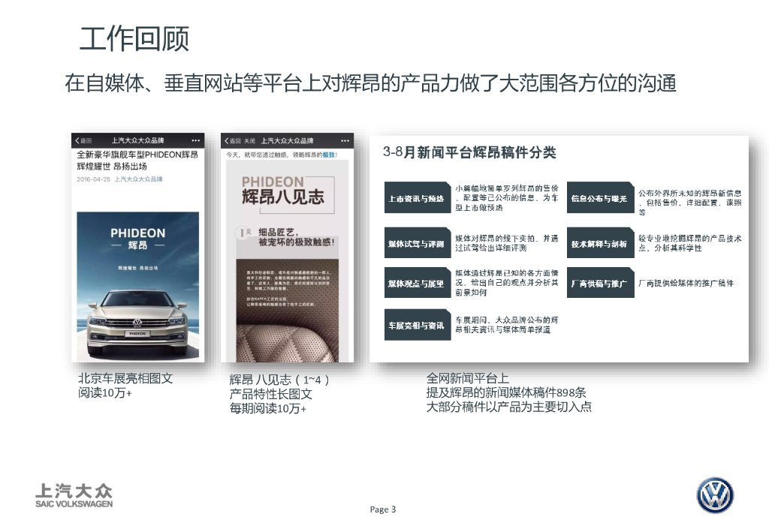This screenshot has width=769, height=532.
Task: Open the 上汽大众大众品牌 header in second screenshot
Action: click(287, 140)
